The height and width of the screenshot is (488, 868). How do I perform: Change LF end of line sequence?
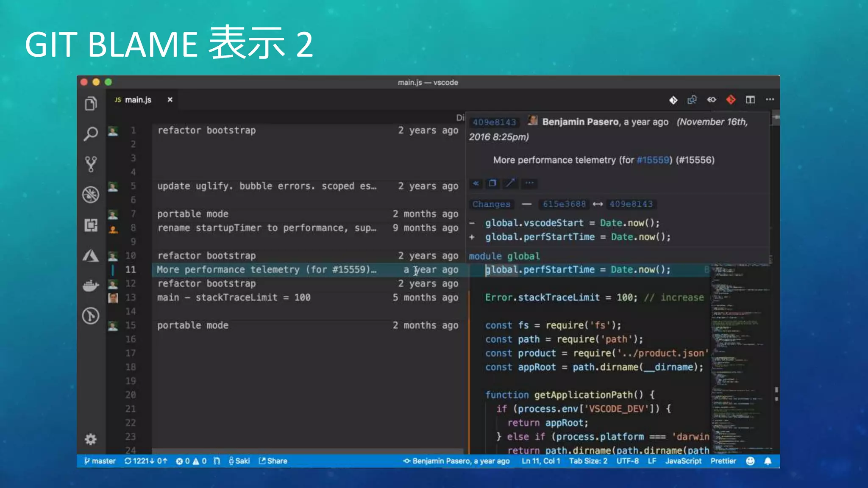[652, 461]
